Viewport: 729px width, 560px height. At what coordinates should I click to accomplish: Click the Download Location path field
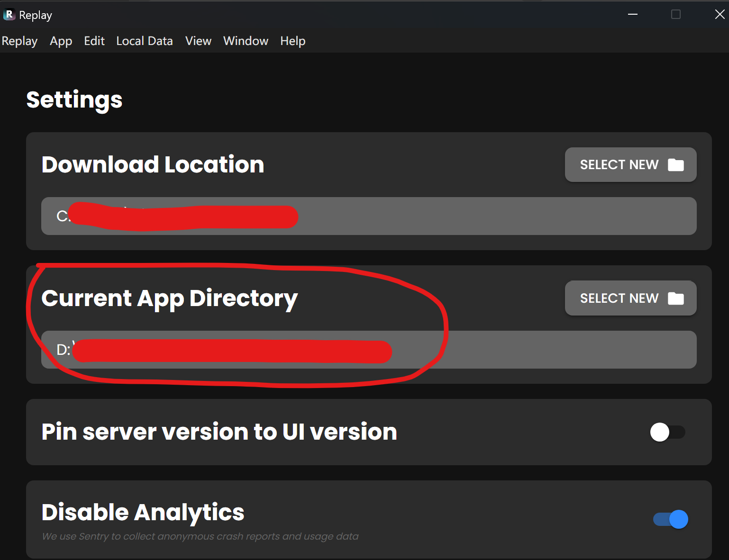point(369,216)
